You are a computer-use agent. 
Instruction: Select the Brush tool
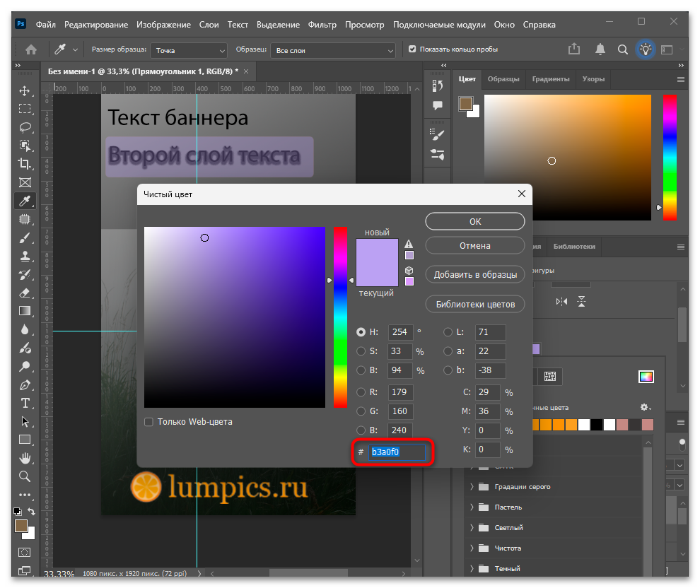pos(25,237)
